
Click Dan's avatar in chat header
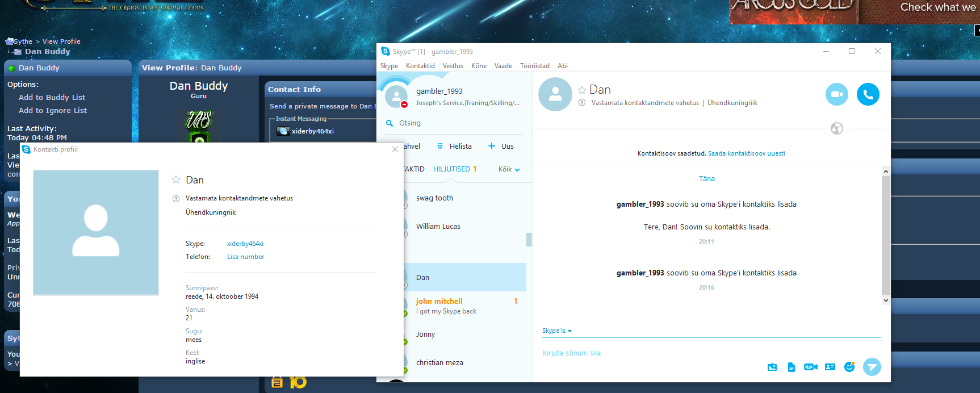pyautogui.click(x=555, y=94)
